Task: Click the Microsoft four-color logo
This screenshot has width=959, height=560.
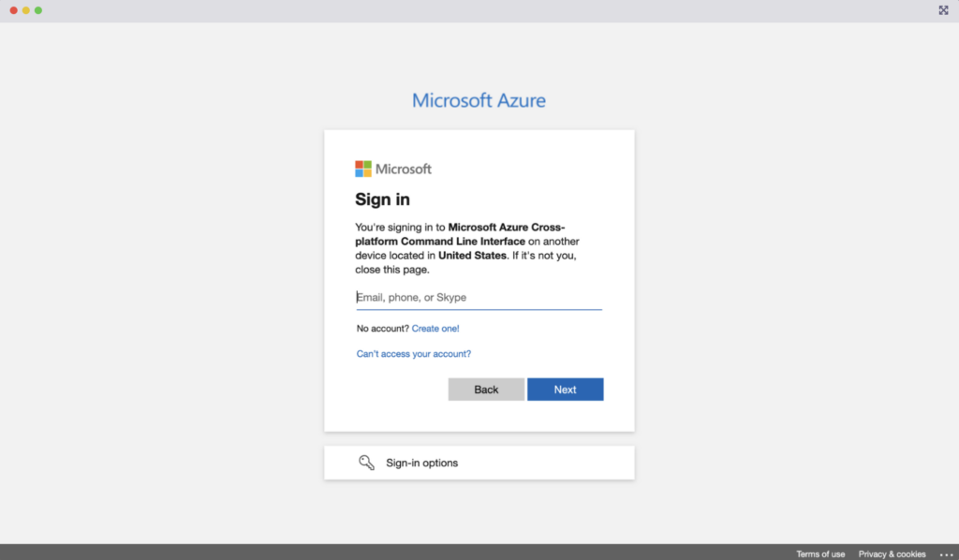Action: (363, 169)
